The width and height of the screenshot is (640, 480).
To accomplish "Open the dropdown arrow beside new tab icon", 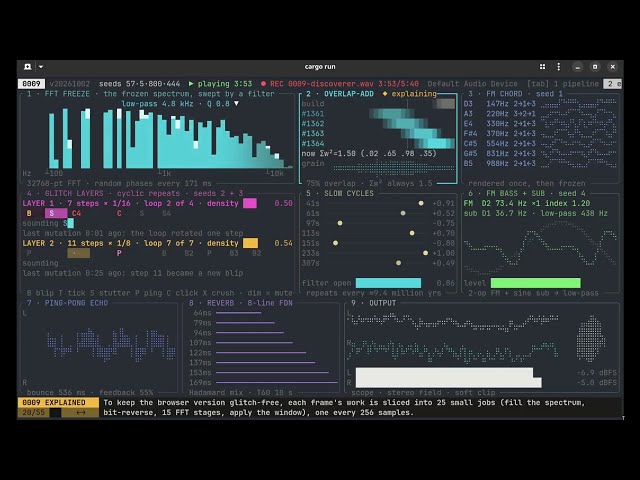I will point(41,67).
